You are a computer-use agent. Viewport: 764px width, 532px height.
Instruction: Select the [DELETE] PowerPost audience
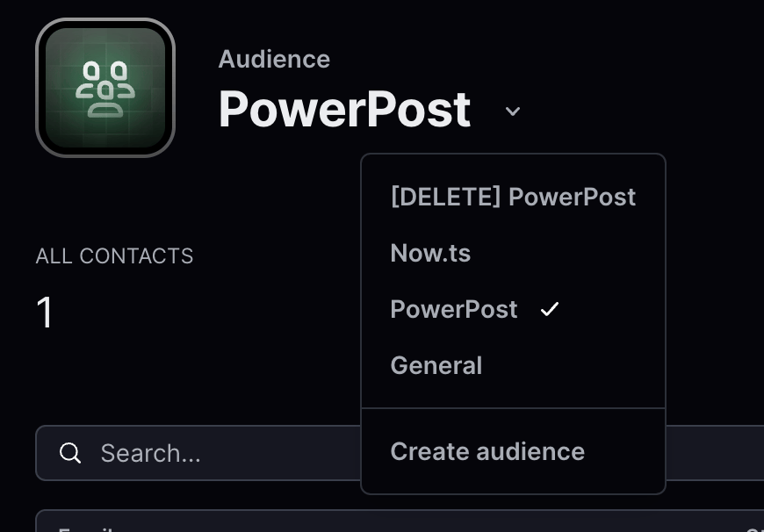(x=513, y=197)
